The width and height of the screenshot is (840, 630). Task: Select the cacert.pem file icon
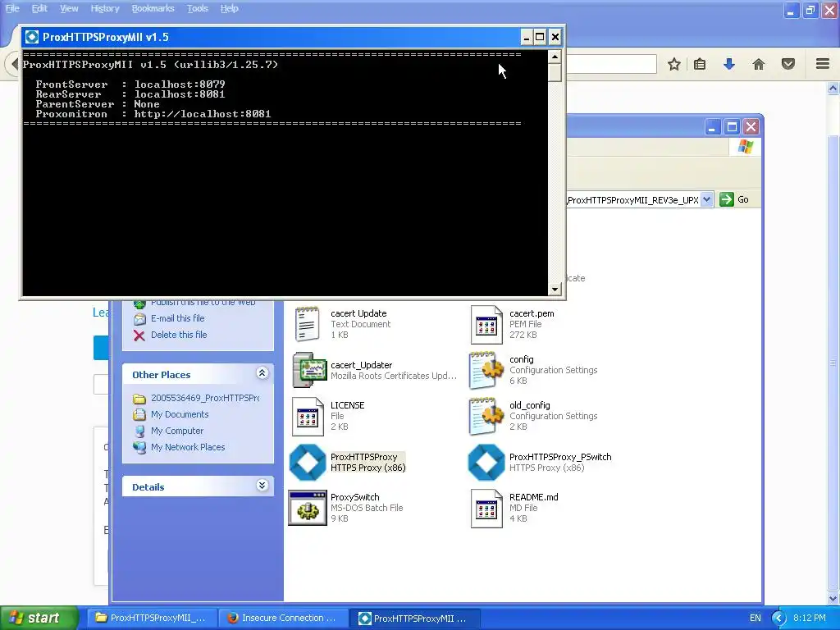point(486,324)
